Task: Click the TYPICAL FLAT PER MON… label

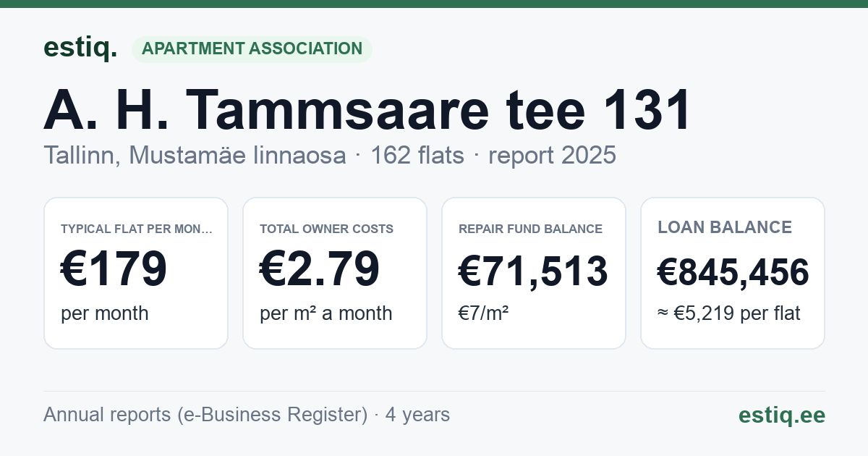Action: pyautogui.click(x=137, y=229)
